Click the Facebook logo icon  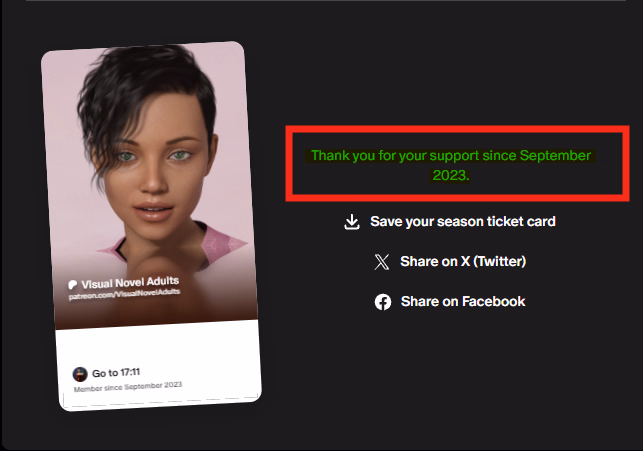pyautogui.click(x=383, y=302)
